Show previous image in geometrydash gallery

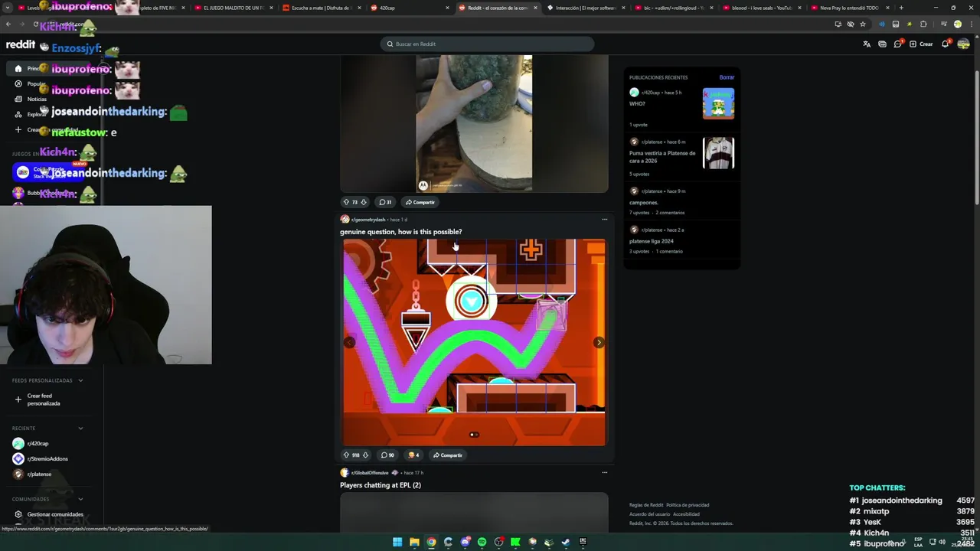click(x=350, y=342)
